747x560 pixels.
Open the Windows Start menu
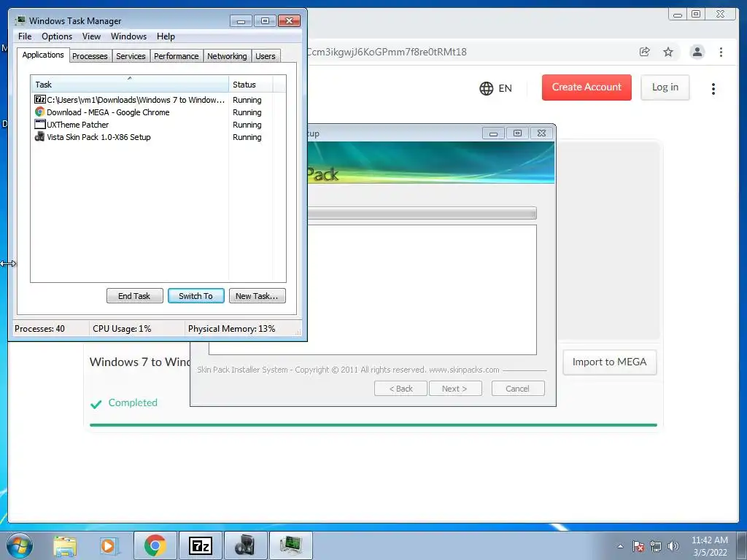click(x=20, y=545)
